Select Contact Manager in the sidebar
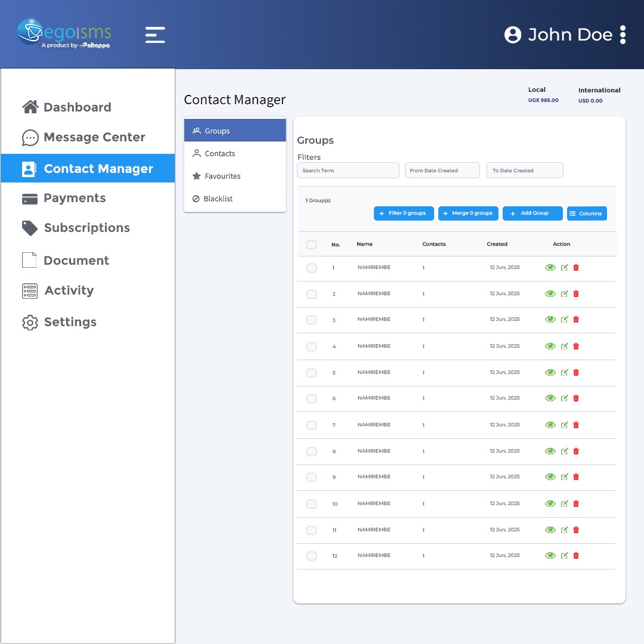Screen dimensions: 644x644 [x=88, y=168]
